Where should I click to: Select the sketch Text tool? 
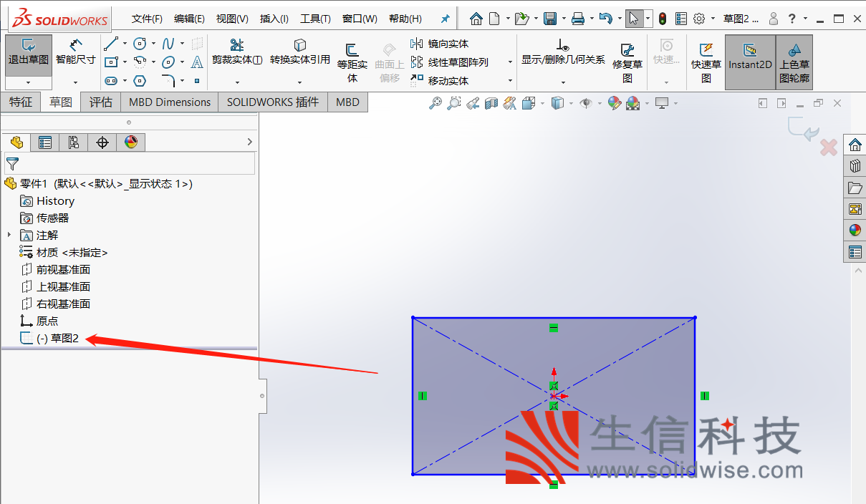pyautogui.click(x=197, y=62)
